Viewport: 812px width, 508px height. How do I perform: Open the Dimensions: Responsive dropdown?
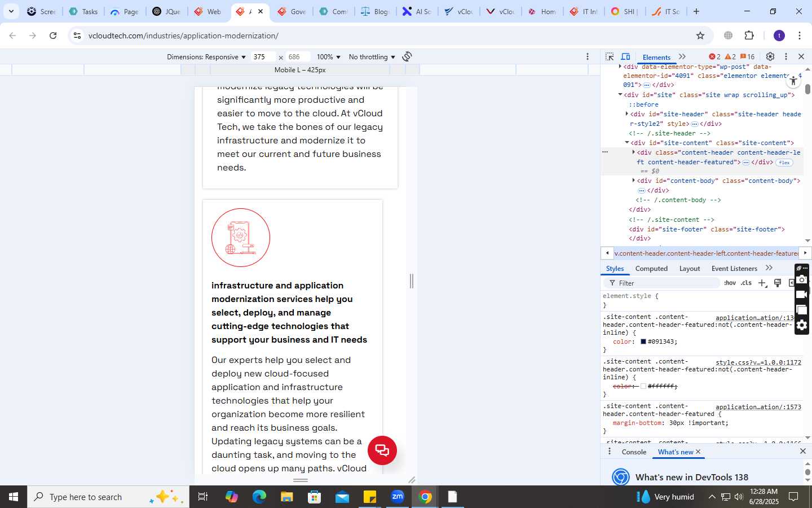point(206,57)
